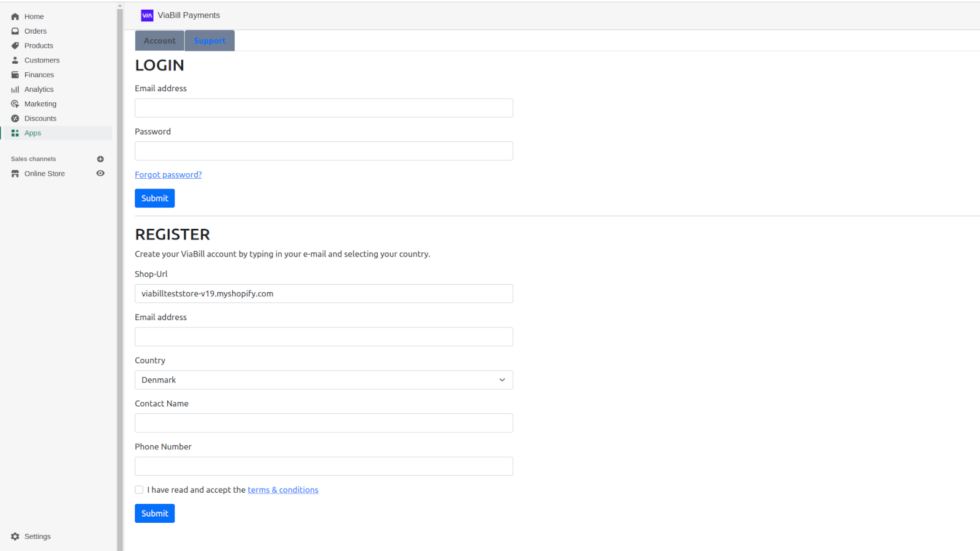
Task: Click the Analytics bar chart icon
Action: 15,89
